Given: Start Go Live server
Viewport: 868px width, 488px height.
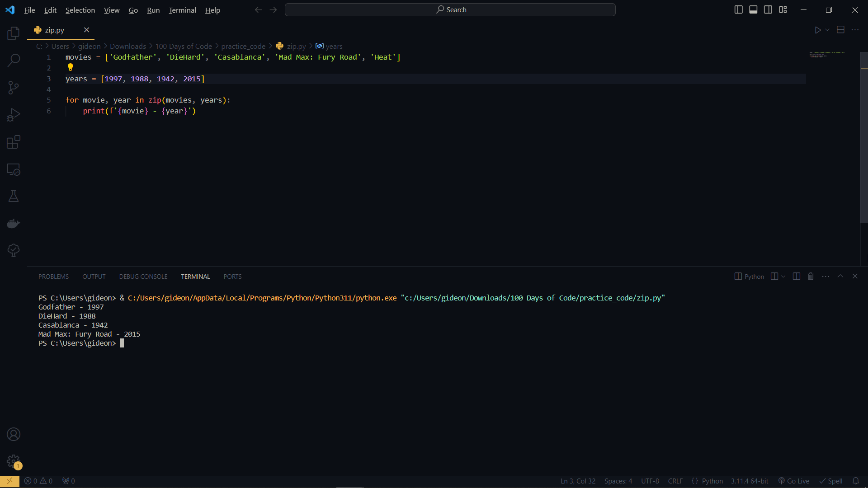Looking at the screenshot, I should pyautogui.click(x=793, y=481).
